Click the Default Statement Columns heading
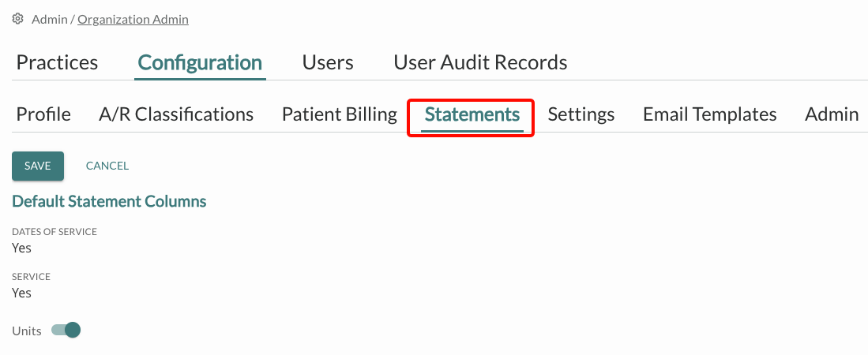This screenshot has height=355, width=868. [109, 201]
